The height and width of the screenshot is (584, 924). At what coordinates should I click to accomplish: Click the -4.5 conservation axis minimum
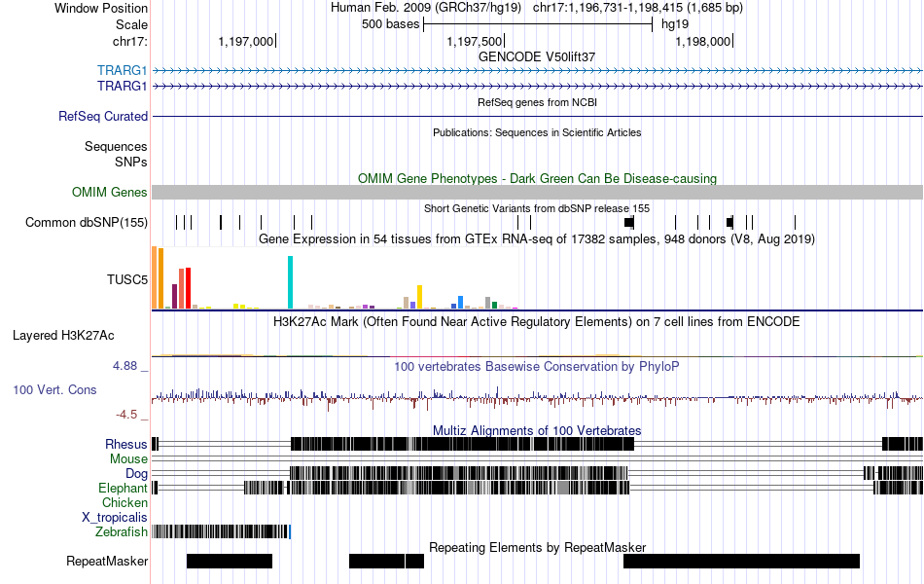tap(126, 415)
